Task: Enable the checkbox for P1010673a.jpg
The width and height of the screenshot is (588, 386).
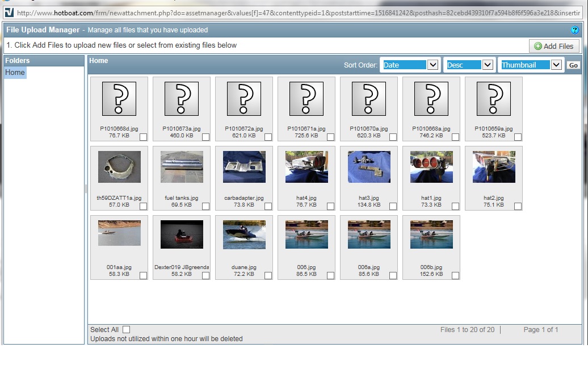Action: tap(205, 137)
